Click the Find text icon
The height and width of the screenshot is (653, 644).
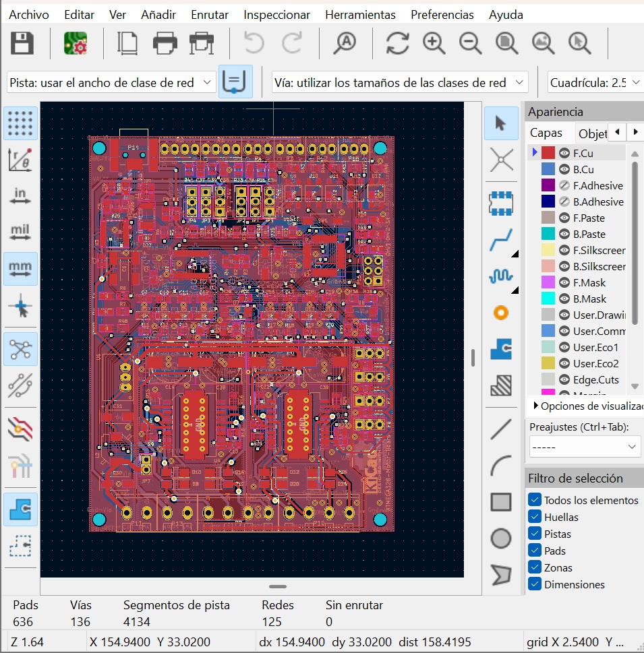(x=345, y=44)
